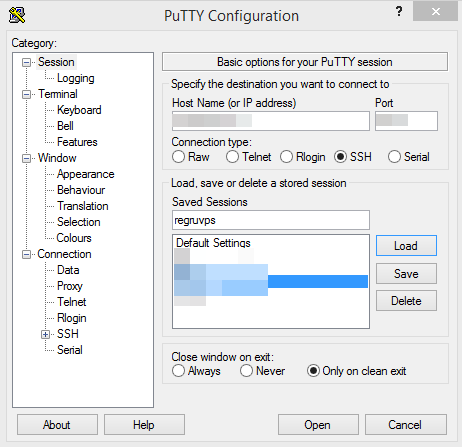Collapse the Terminal tree node
The height and width of the screenshot is (447, 462).
26,94
